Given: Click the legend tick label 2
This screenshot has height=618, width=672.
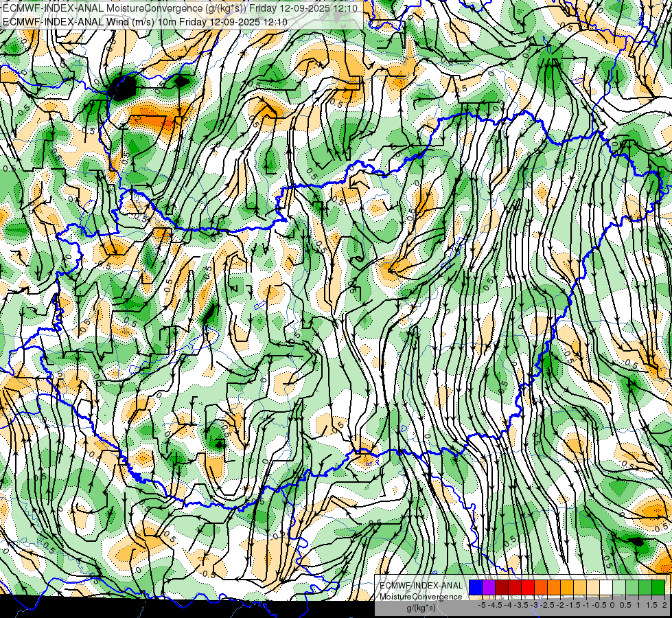Looking at the screenshot, I should (664, 605).
